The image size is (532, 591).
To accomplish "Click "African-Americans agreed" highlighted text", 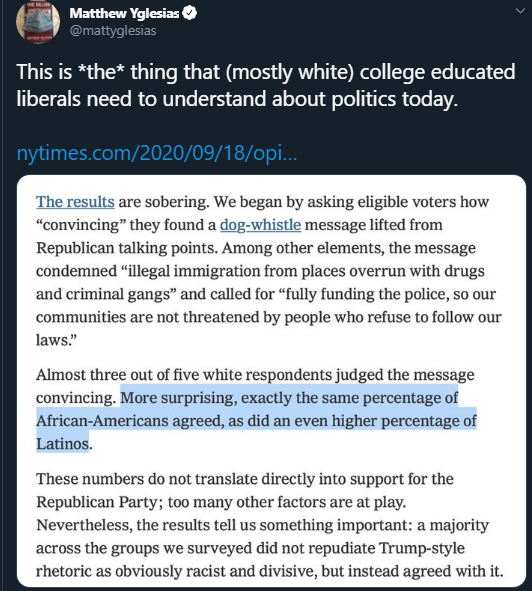I will 130,421.
